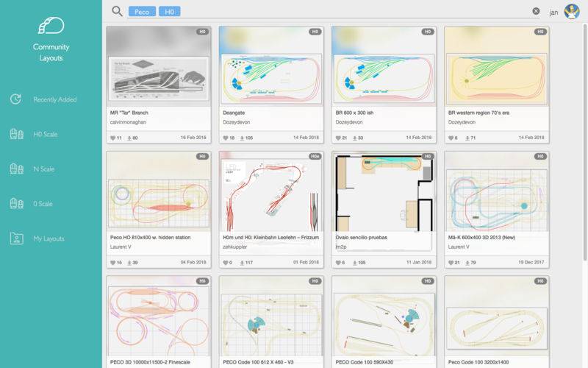Click the date 04 Feb 2018

pyautogui.click(x=193, y=262)
